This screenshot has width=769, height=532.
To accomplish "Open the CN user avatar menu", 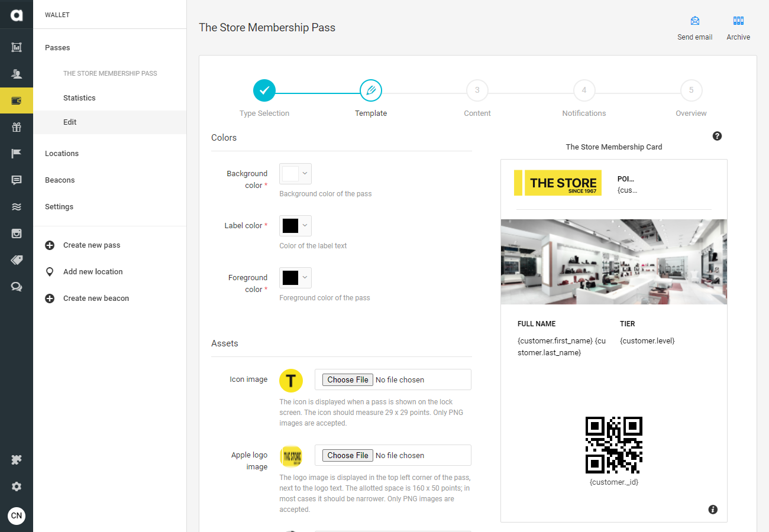I will coord(17,515).
